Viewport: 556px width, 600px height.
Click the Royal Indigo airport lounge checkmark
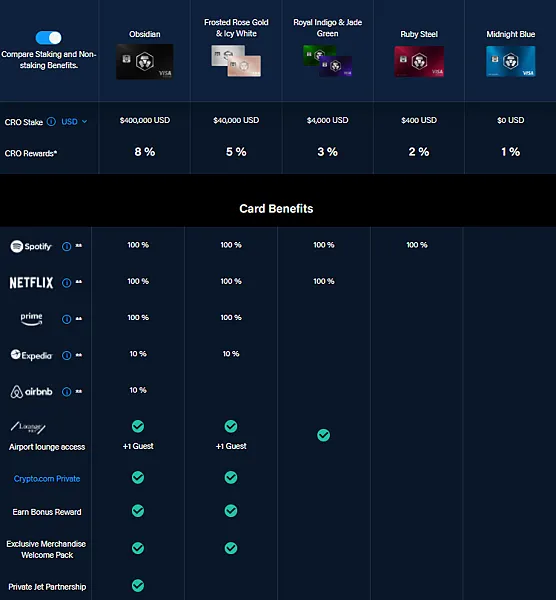click(x=323, y=435)
